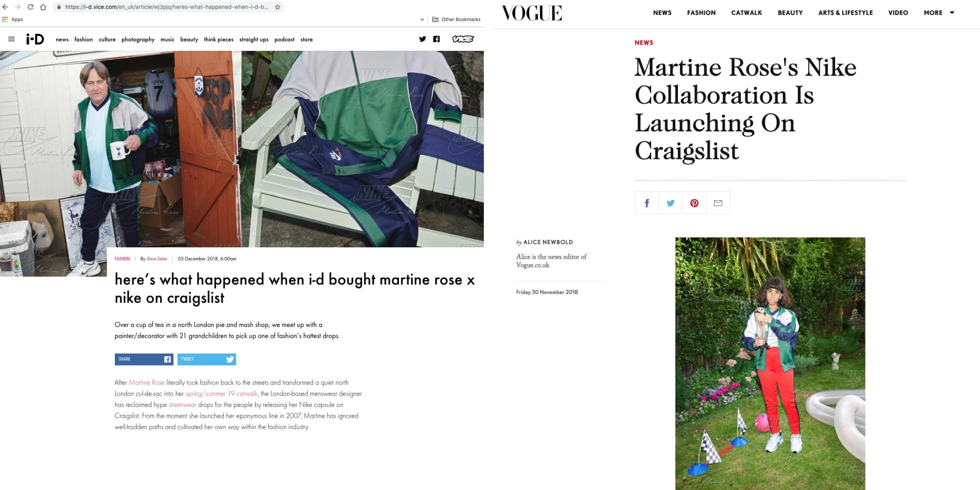Bookmark page with the star icon
The image size is (980, 490).
[278, 7]
